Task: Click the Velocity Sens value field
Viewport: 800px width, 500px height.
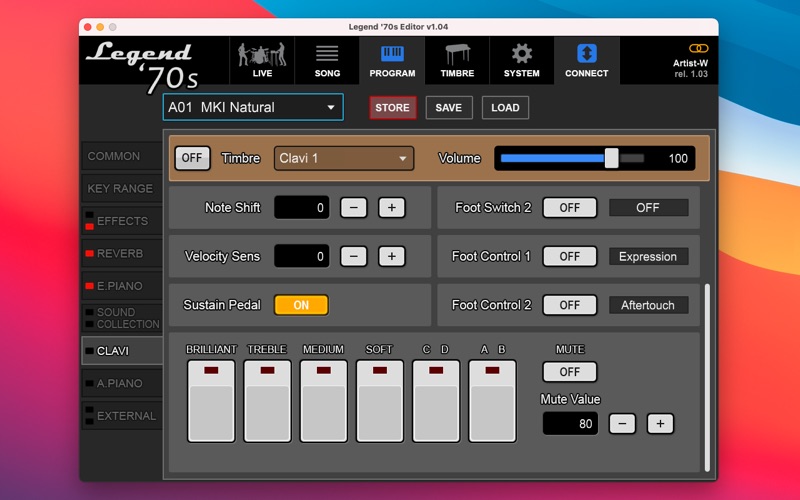Action: pos(302,256)
